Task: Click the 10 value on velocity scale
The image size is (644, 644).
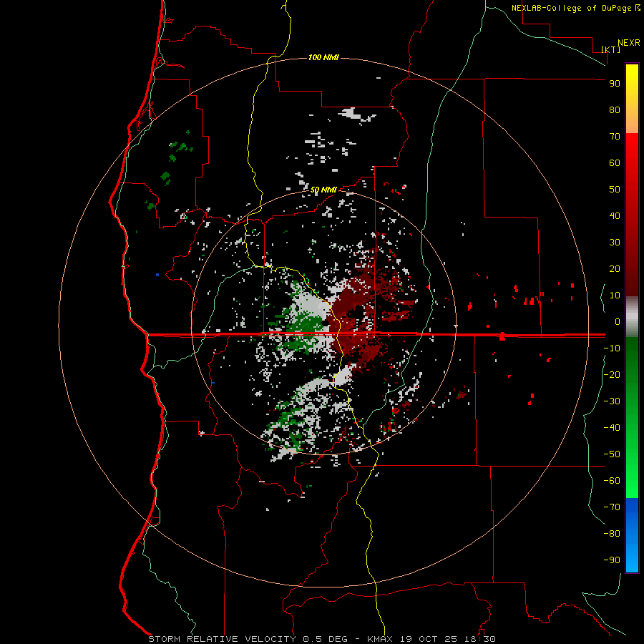Action: click(x=615, y=296)
